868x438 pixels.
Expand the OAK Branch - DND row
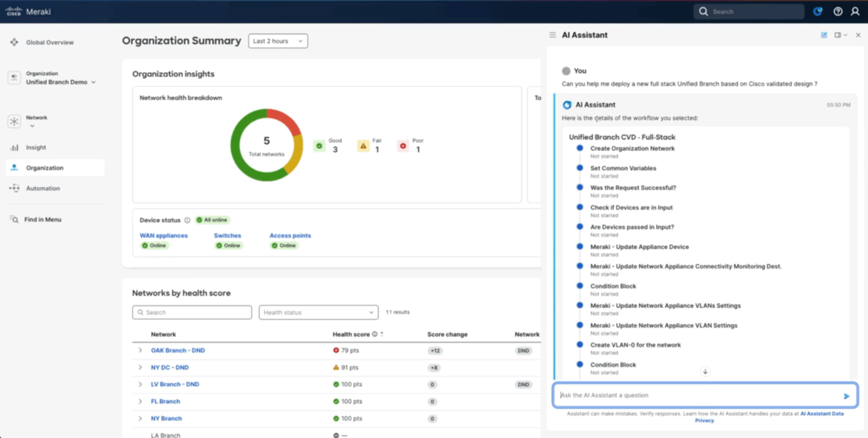point(140,350)
